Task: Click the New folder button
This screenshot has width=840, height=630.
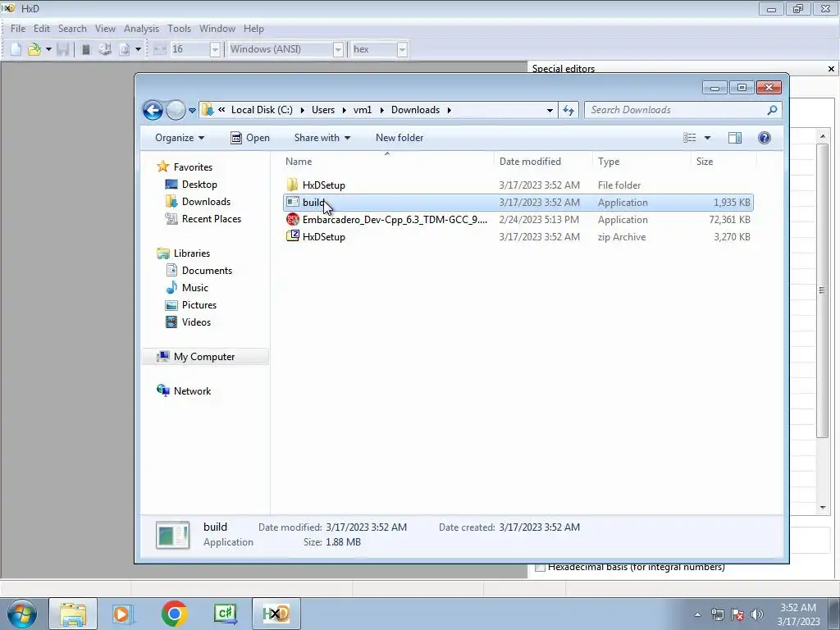Action: (399, 138)
